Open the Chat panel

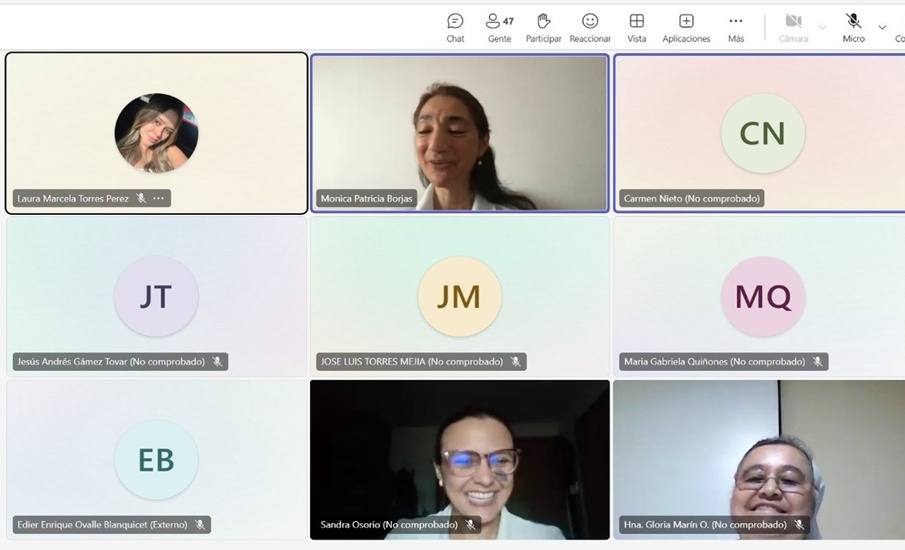[x=455, y=28]
